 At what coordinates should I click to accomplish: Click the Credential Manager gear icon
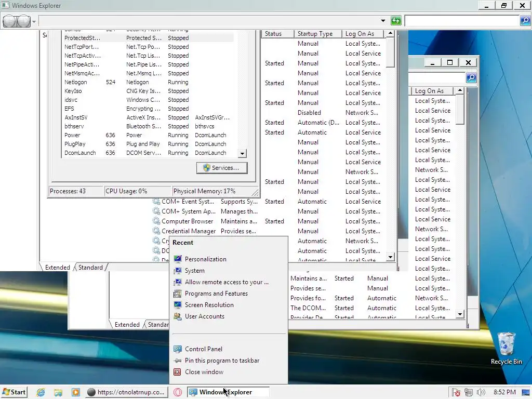click(x=156, y=231)
